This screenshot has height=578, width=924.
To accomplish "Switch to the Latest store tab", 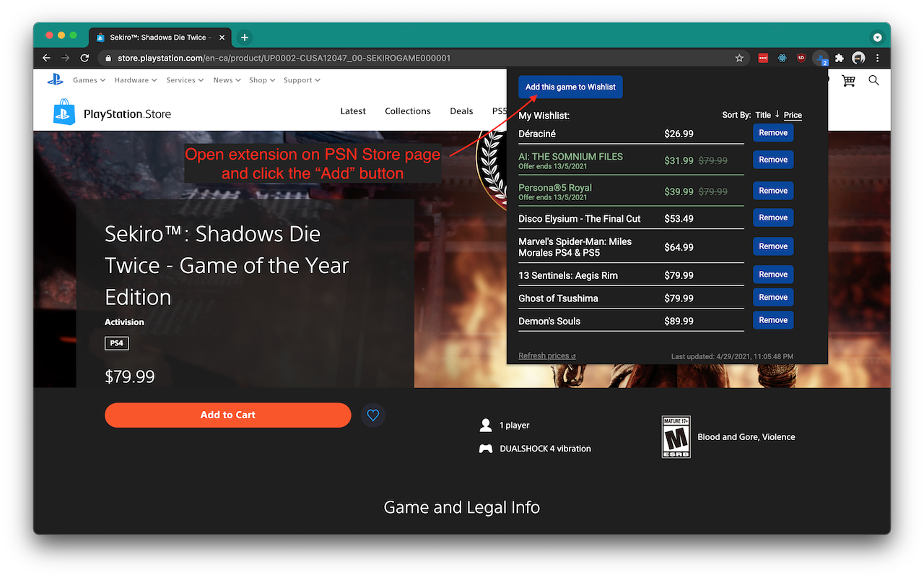I will click(353, 111).
